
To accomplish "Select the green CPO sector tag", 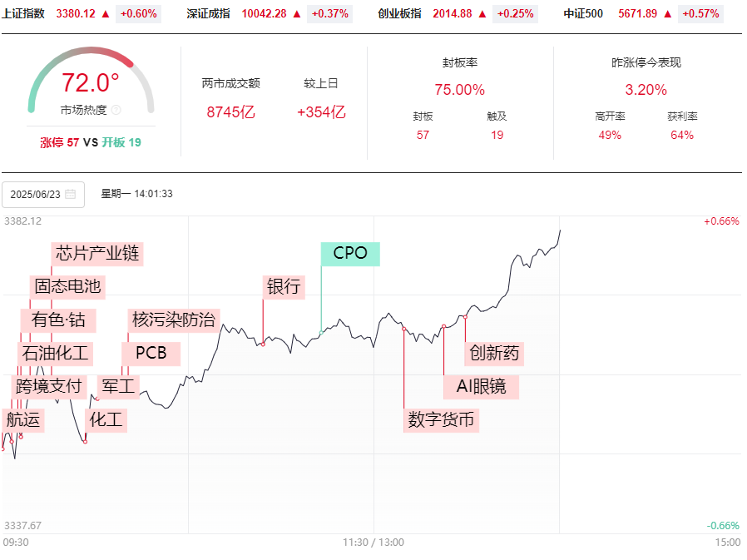I will tap(350, 254).
